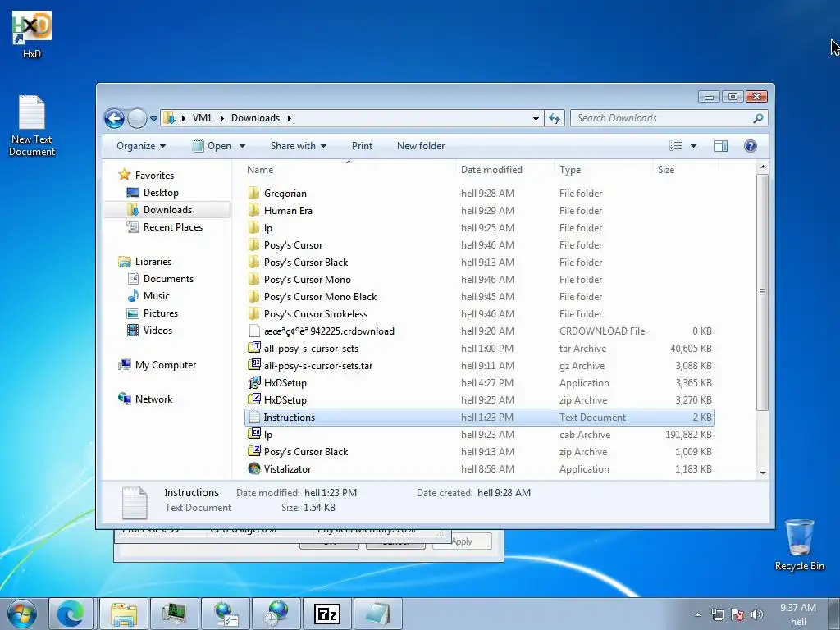The height and width of the screenshot is (630, 840).
Task: Click the search magnifier icon
Action: [x=757, y=118]
